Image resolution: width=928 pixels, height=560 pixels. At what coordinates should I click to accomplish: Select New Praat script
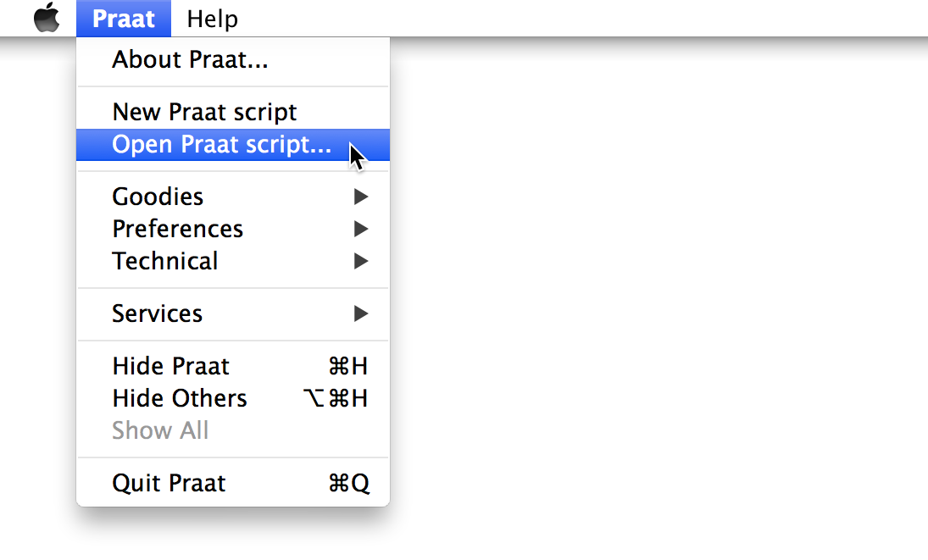pyautogui.click(x=204, y=112)
